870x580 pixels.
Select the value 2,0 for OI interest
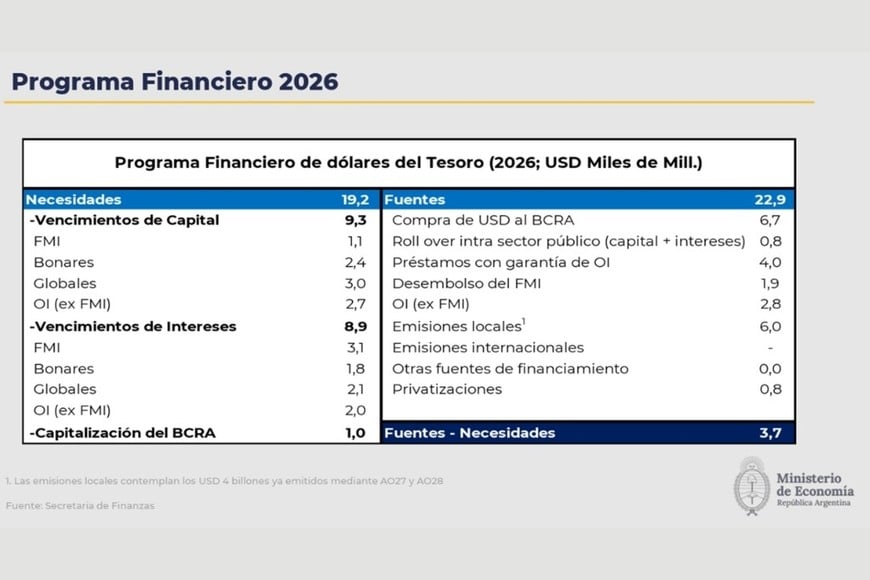355,411
